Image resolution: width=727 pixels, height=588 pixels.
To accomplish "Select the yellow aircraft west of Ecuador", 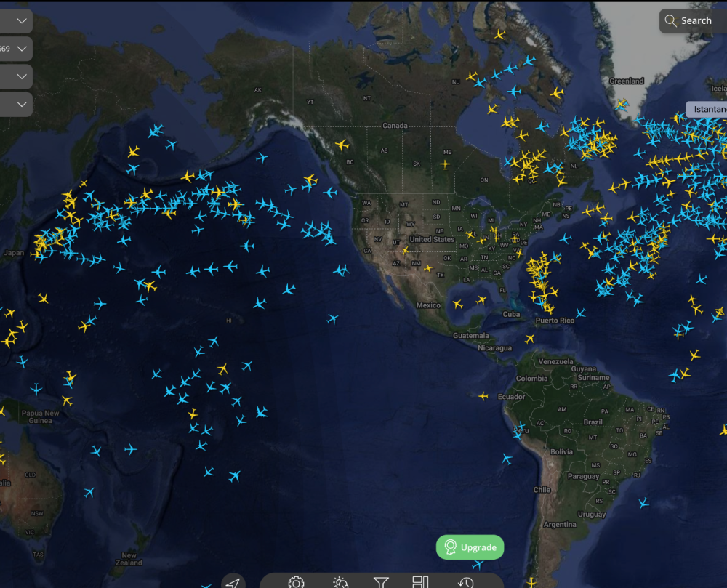I will (x=483, y=396).
